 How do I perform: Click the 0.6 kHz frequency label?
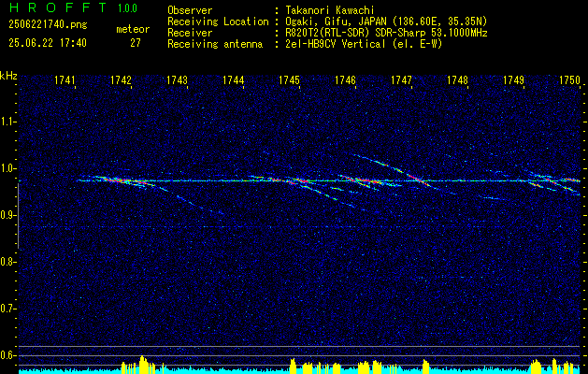click(7, 355)
